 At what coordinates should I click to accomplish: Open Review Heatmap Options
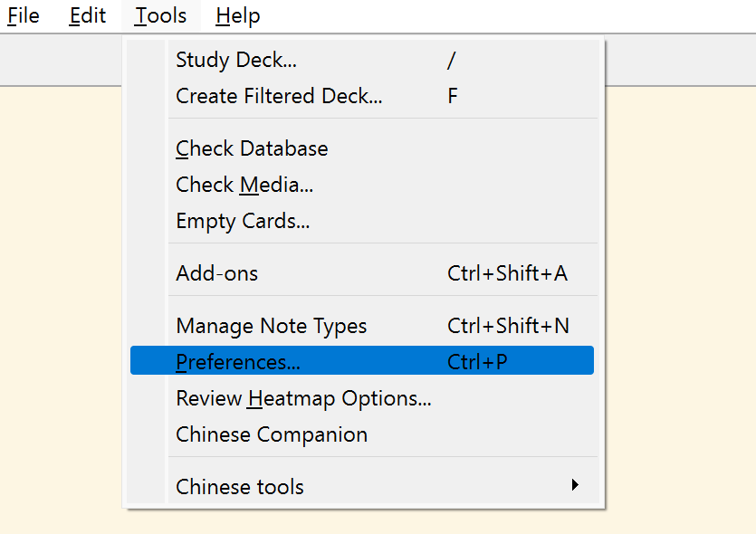303,398
